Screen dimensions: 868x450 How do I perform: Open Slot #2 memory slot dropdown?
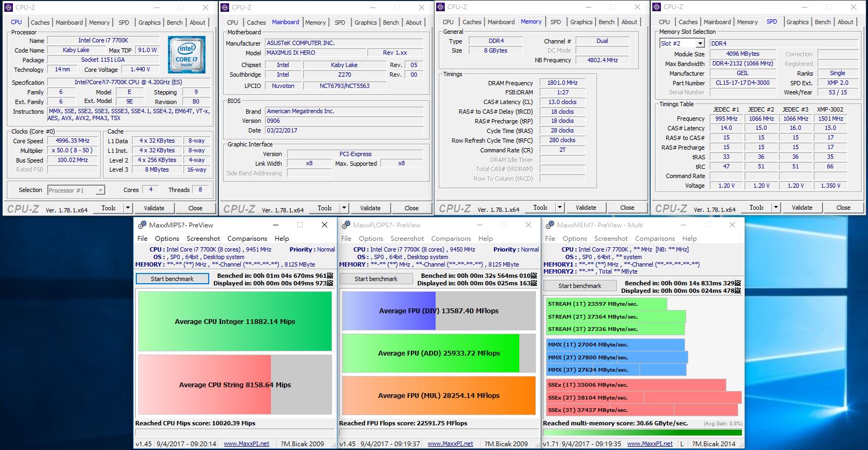(x=700, y=43)
